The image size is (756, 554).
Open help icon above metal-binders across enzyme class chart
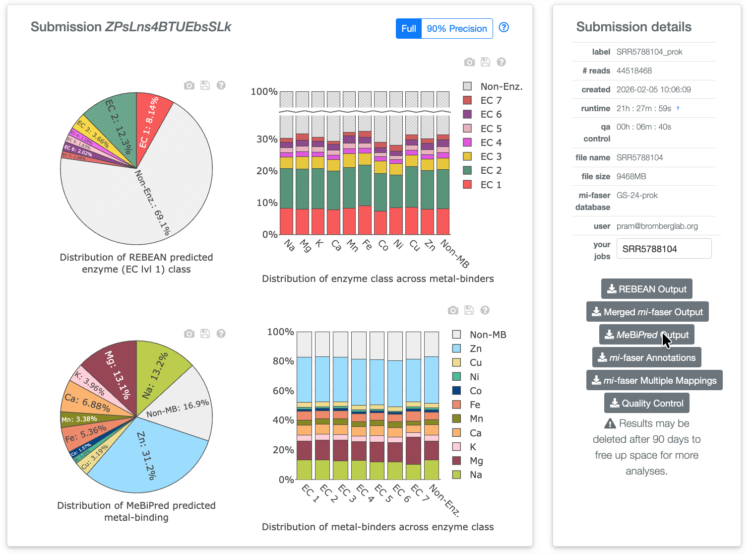pos(485,310)
